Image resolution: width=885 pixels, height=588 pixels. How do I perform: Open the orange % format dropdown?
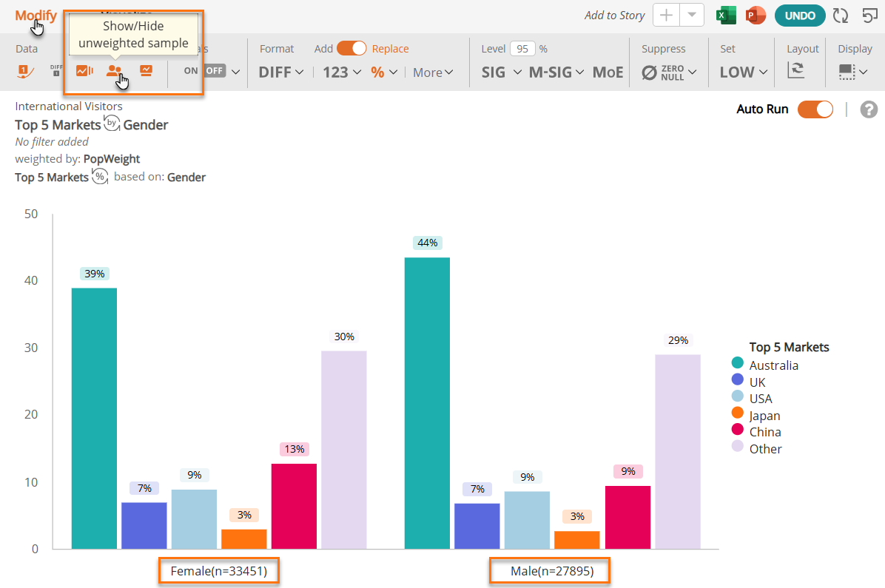pos(384,72)
